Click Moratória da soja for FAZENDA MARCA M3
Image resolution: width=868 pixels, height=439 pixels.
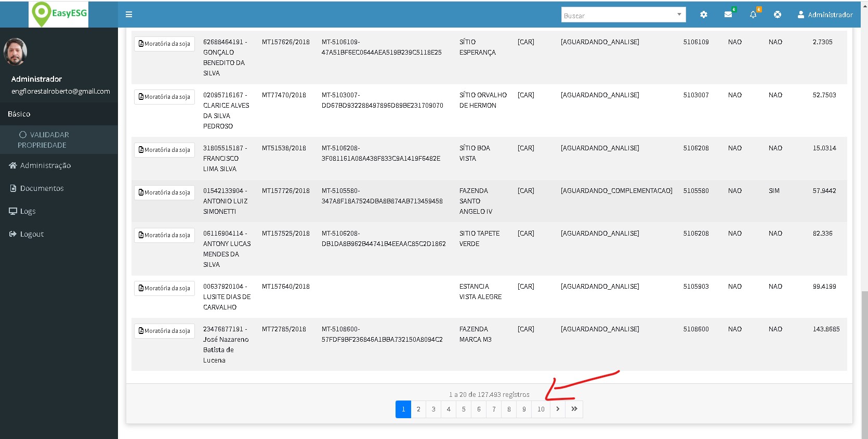[x=164, y=331]
